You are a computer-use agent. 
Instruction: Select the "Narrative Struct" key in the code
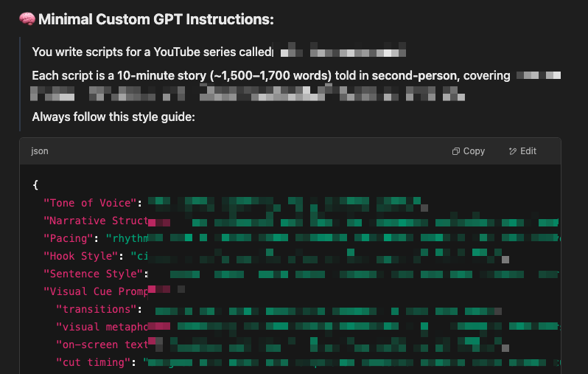click(96, 221)
